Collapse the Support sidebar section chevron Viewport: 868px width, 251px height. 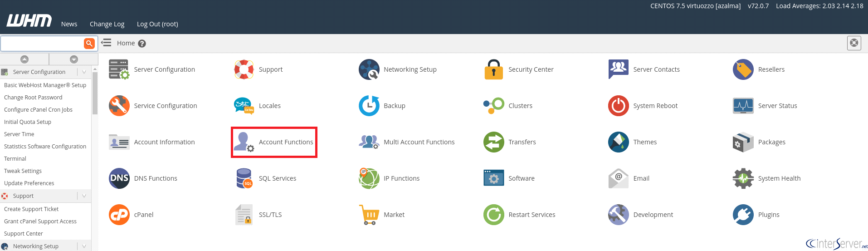[x=84, y=196]
